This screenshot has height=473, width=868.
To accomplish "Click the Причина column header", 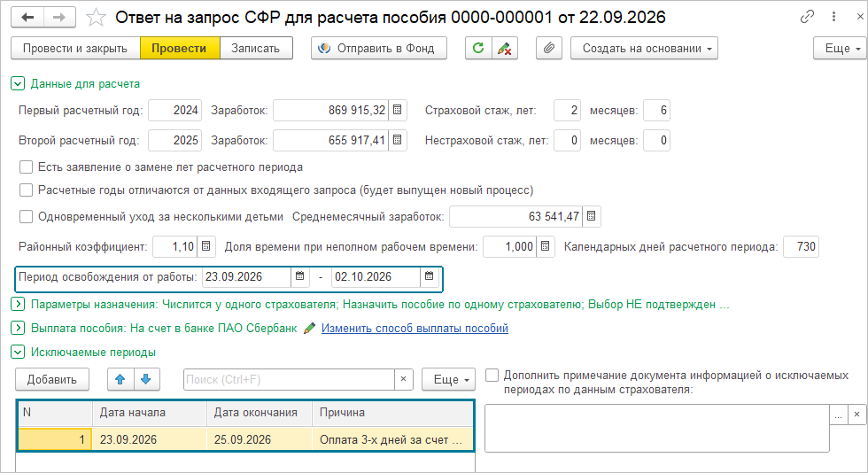I will 392,413.
